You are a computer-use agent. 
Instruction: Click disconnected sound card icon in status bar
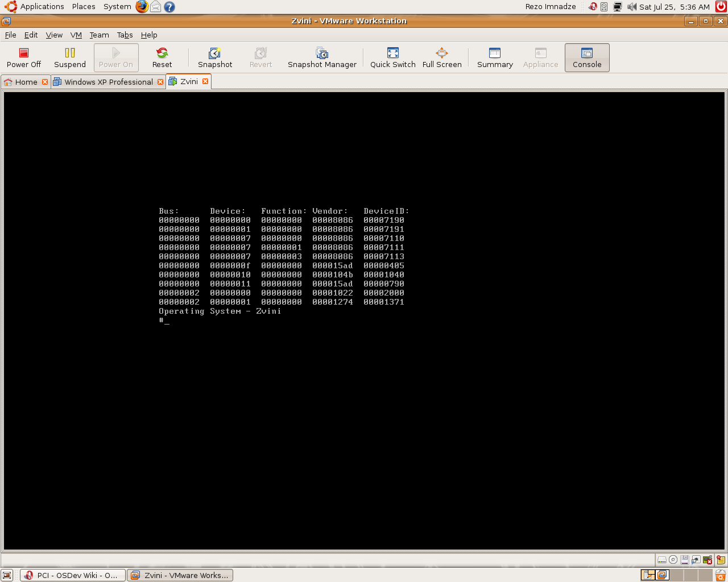pyautogui.click(x=708, y=560)
